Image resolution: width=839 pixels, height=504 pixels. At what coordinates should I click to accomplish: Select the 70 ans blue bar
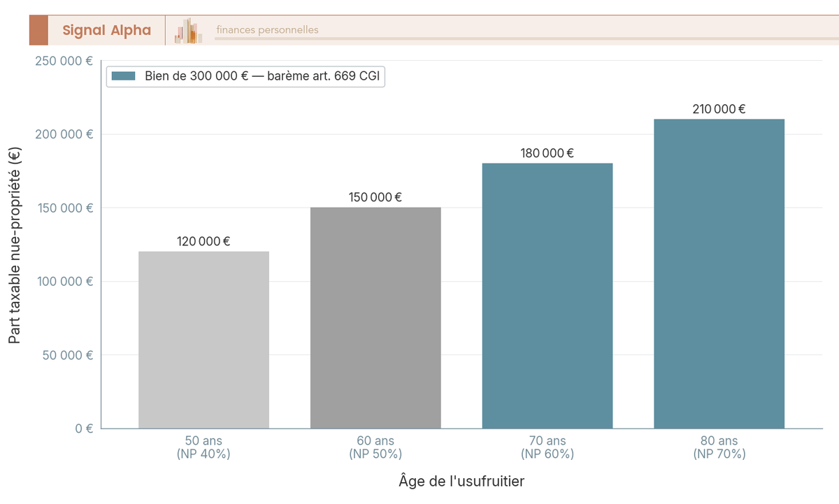coord(547,296)
